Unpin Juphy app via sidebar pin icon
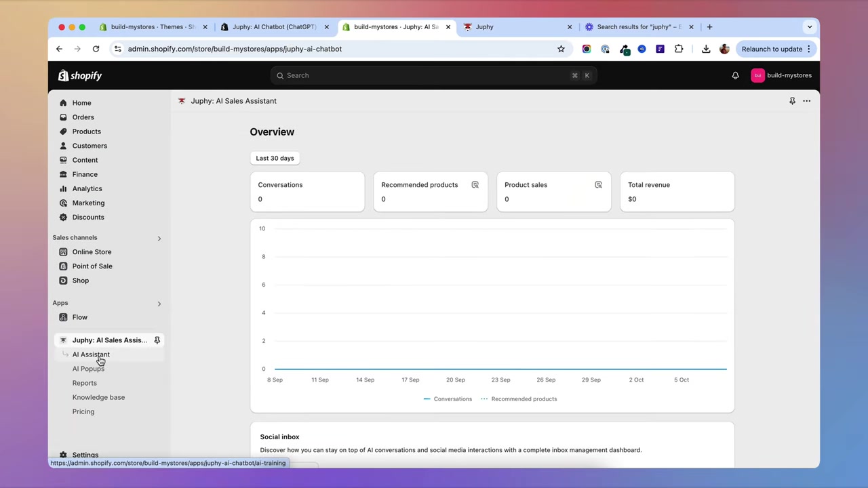 (x=157, y=340)
